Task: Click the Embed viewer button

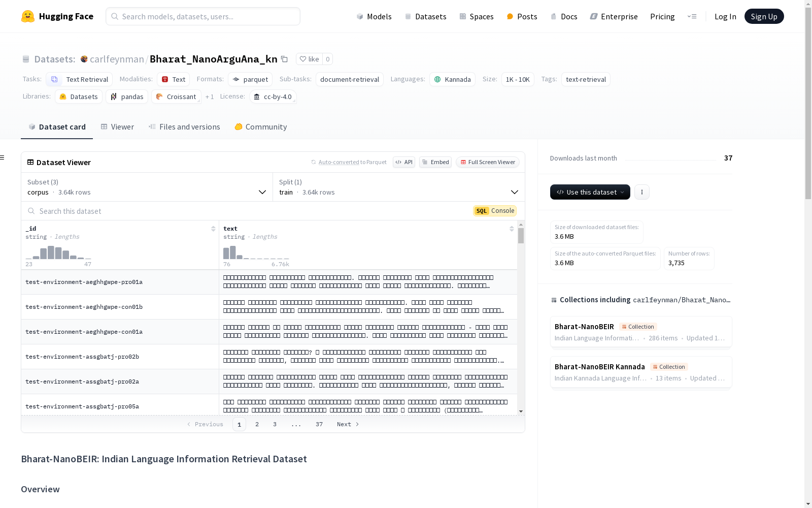Action: [x=435, y=162]
